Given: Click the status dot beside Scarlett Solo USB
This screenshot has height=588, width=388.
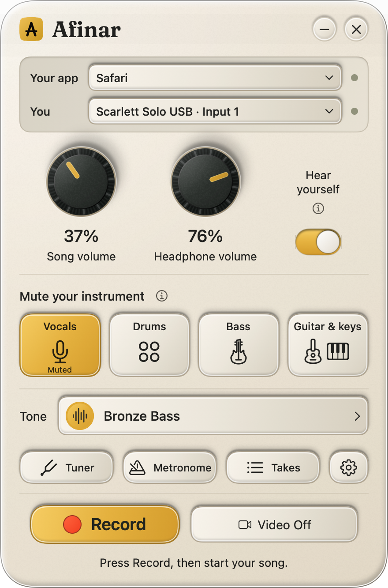Looking at the screenshot, I should pos(354,112).
